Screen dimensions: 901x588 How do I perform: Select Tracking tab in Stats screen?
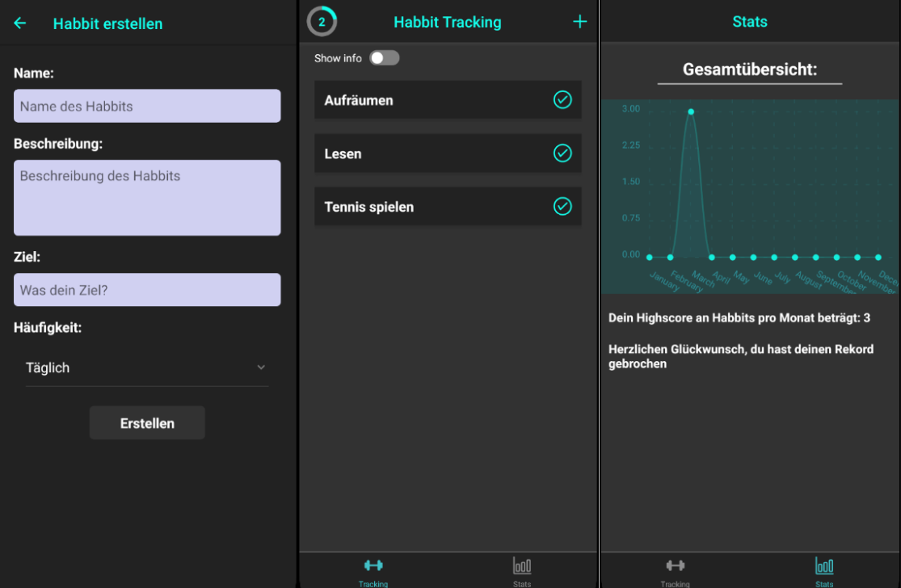click(x=676, y=571)
